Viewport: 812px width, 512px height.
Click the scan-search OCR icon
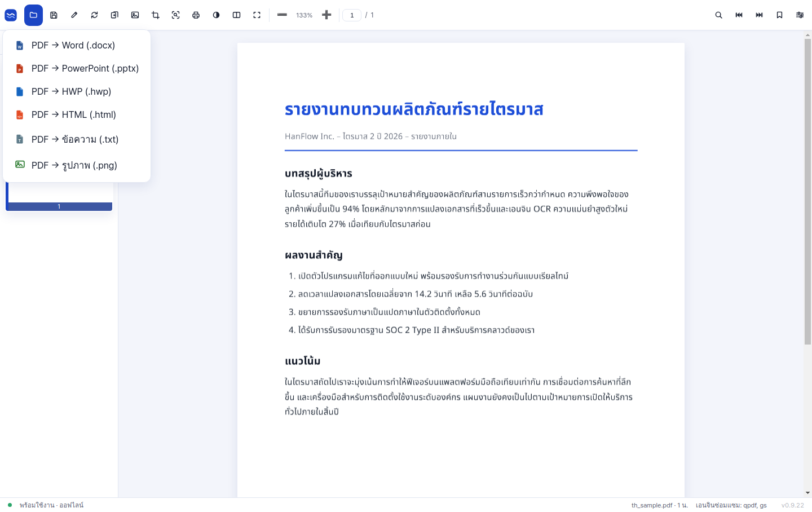(x=175, y=15)
